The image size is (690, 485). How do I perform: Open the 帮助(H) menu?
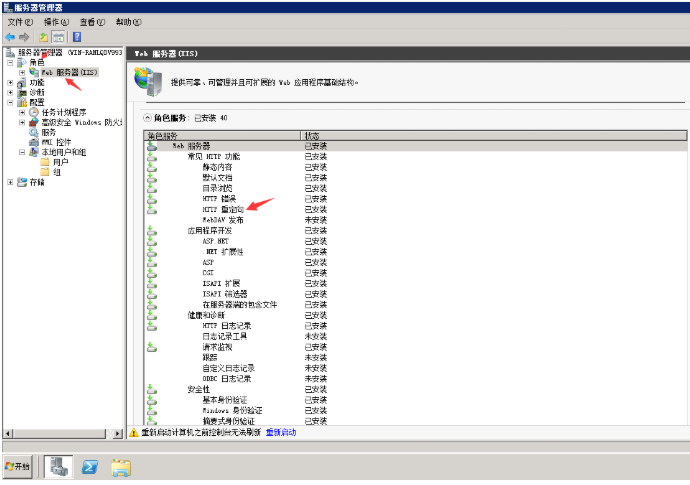pyautogui.click(x=128, y=22)
